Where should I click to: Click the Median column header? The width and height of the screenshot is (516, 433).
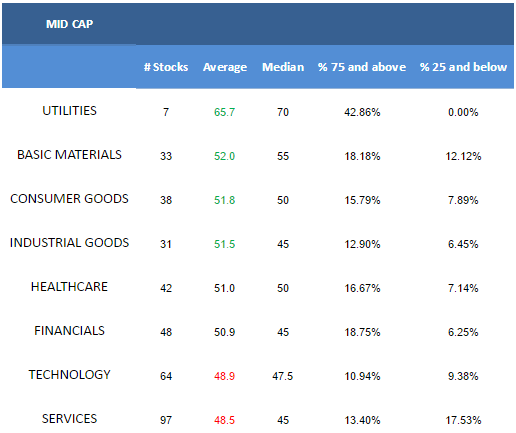(x=283, y=67)
